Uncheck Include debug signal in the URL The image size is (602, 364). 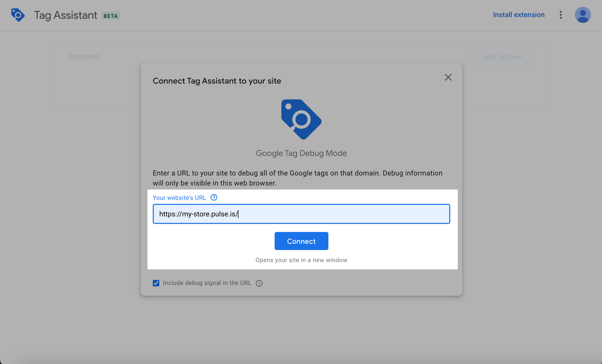156,283
